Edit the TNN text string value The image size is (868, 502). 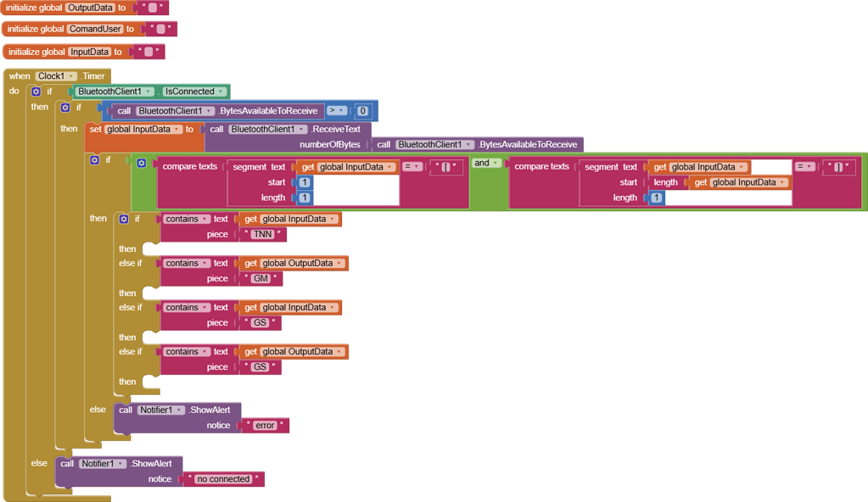(x=262, y=235)
